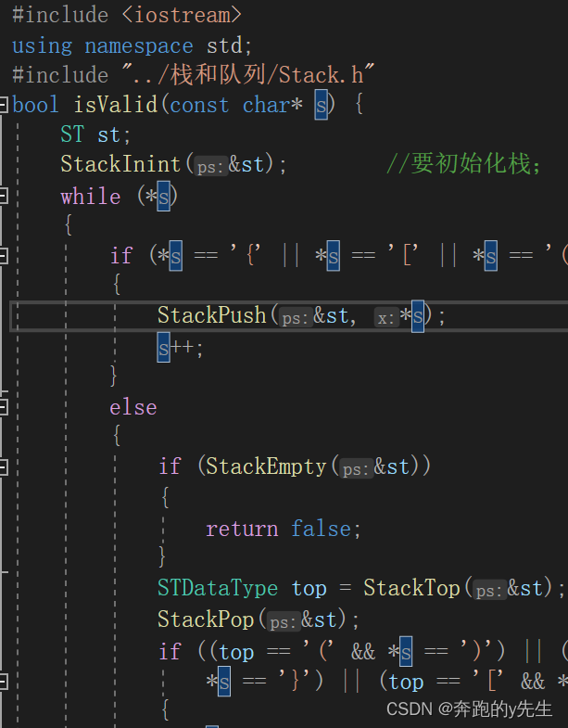Click the 'top' variable in STDataType declaration
Screen dimensions: 568x728
[309, 589]
